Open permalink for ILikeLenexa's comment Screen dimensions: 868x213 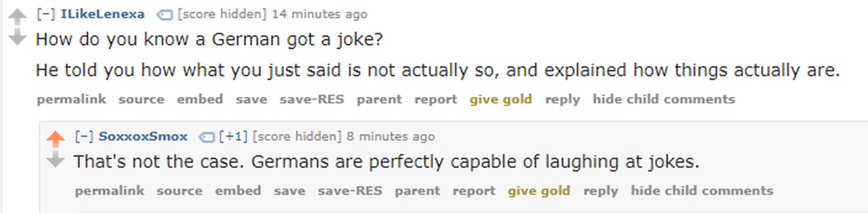coord(71,99)
